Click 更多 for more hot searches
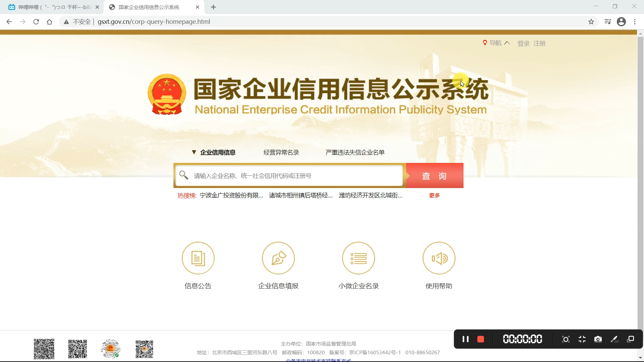 (x=434, y=195)
